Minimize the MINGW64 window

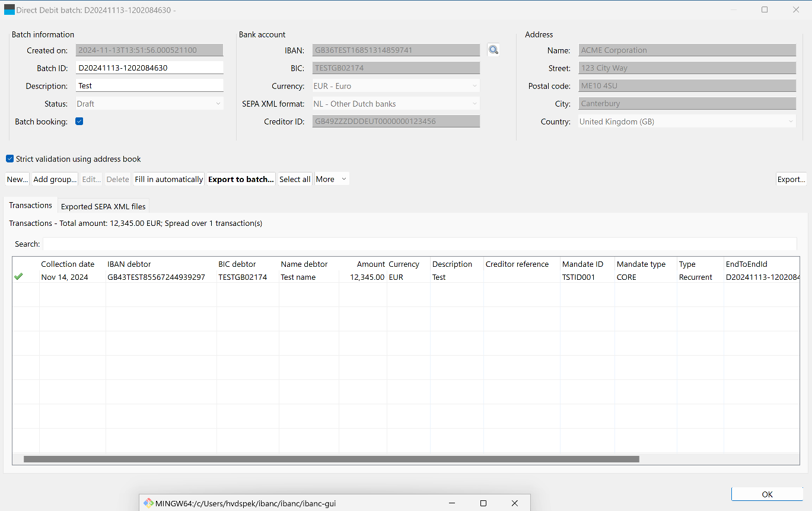pyautogui.click(x=451, y=503)
